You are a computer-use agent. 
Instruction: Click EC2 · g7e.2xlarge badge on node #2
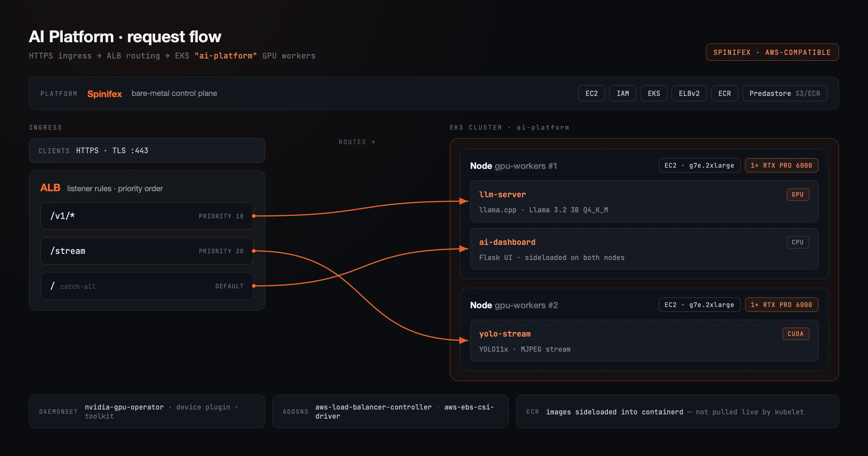click(x=700, y=305)
